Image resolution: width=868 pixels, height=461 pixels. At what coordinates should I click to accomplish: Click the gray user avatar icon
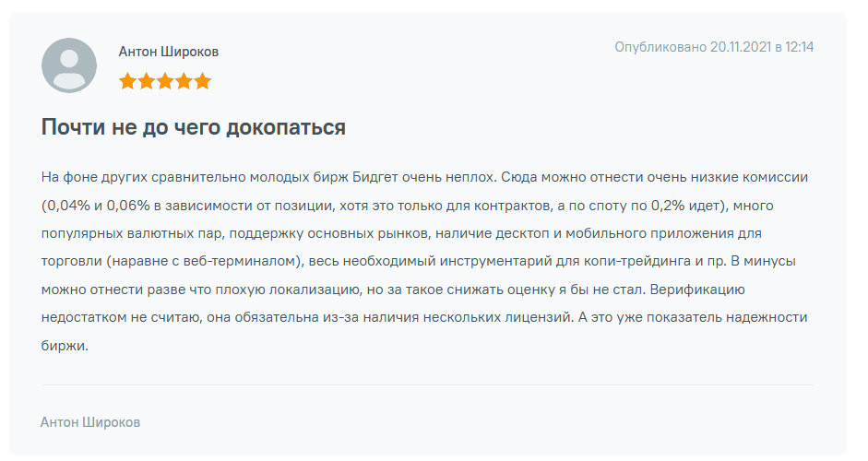(x=69, y=65)
